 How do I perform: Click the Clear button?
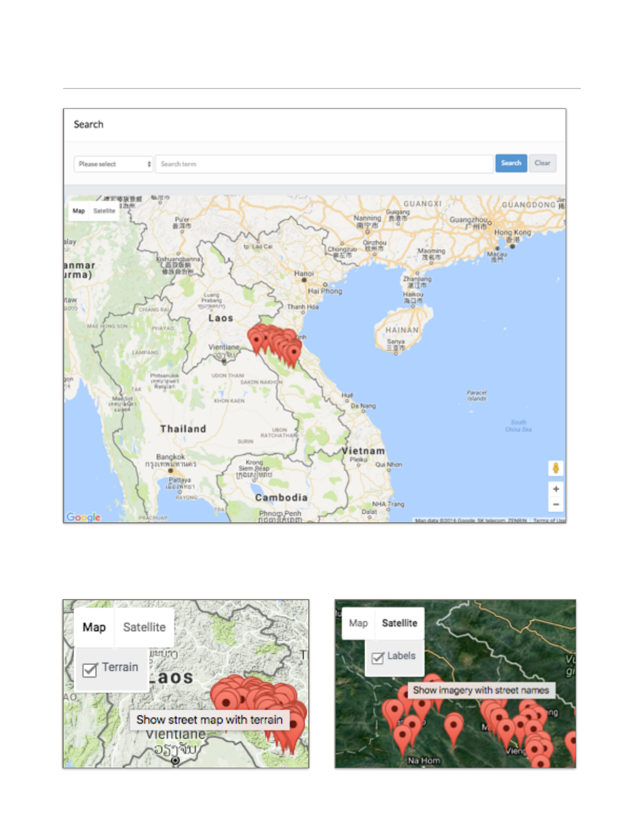coord(542,163)
